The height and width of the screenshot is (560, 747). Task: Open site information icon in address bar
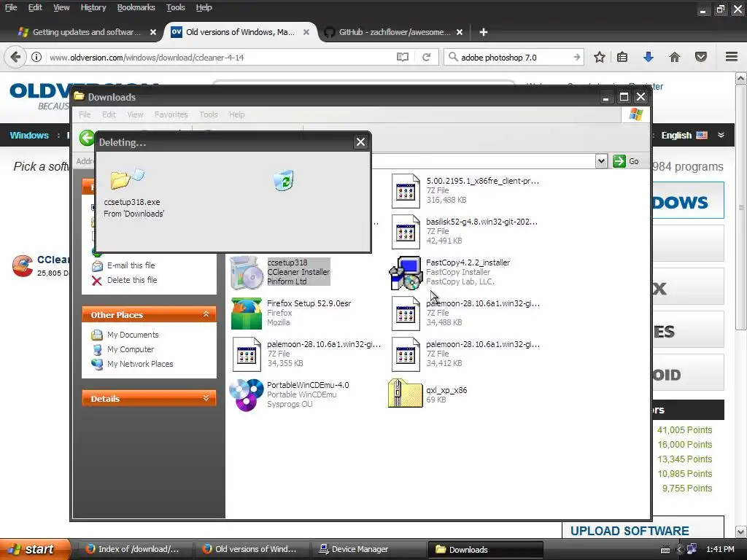[36, 57]
